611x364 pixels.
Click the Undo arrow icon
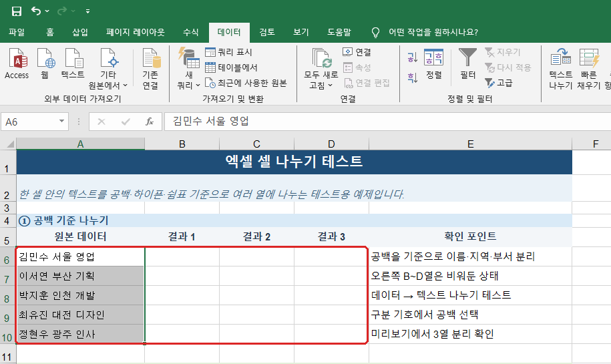[x=36, y=11]
